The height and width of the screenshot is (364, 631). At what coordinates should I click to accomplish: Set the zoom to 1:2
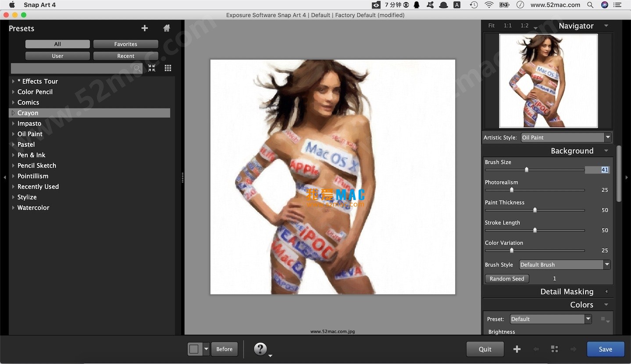pos(524,26)
